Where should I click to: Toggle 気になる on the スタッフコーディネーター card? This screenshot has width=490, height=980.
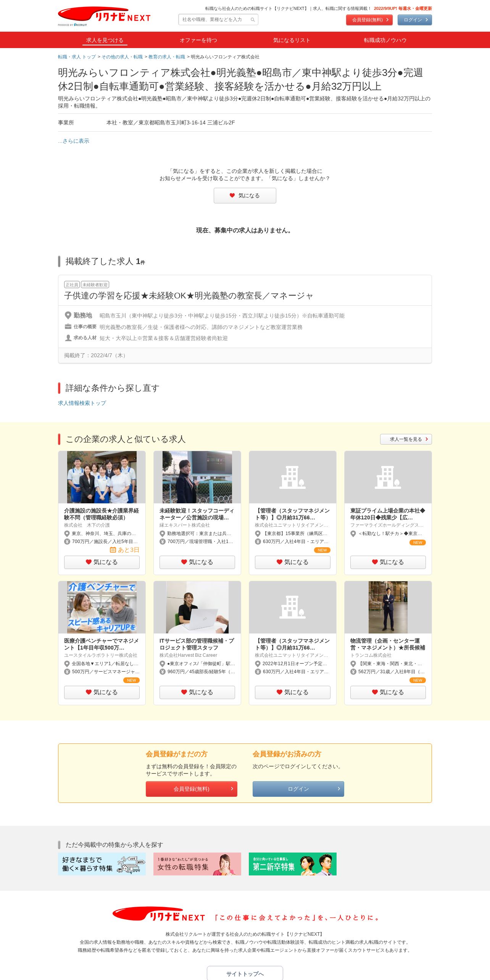197,562
